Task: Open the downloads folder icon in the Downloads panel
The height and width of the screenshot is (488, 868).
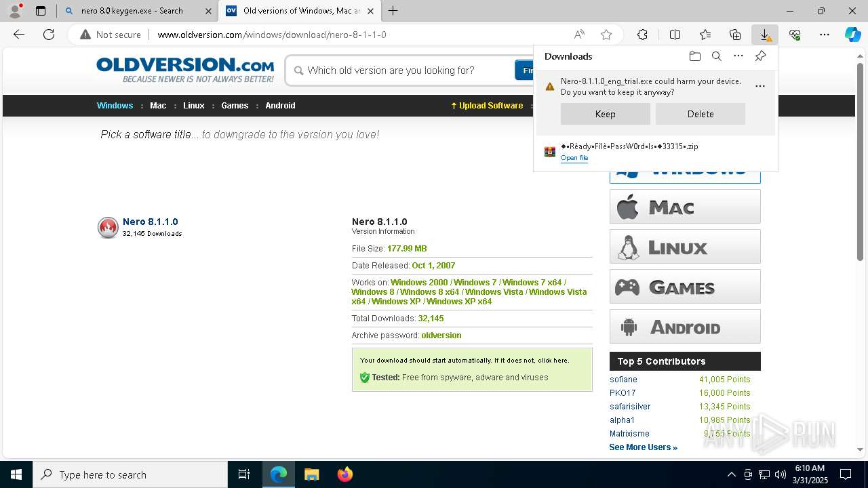Action: (694, 56)
